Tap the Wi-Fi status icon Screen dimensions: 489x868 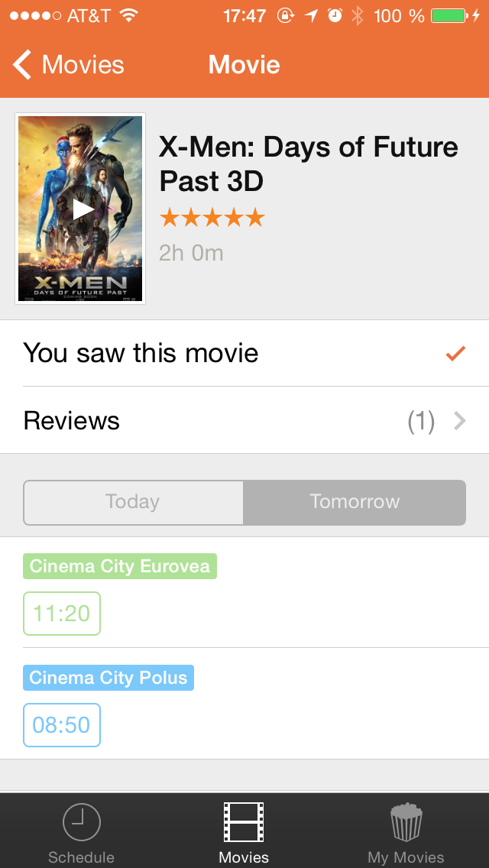coord(128,16)
